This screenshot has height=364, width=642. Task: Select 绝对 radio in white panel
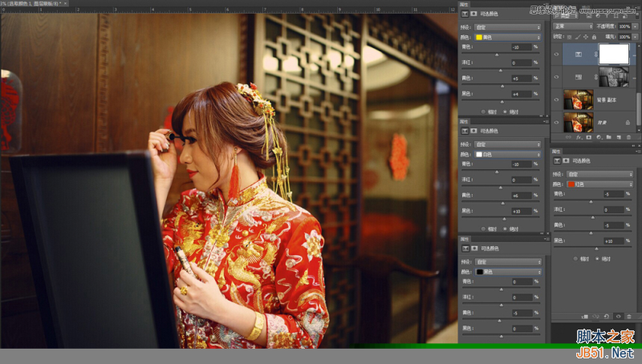click(x=505, y=229)
